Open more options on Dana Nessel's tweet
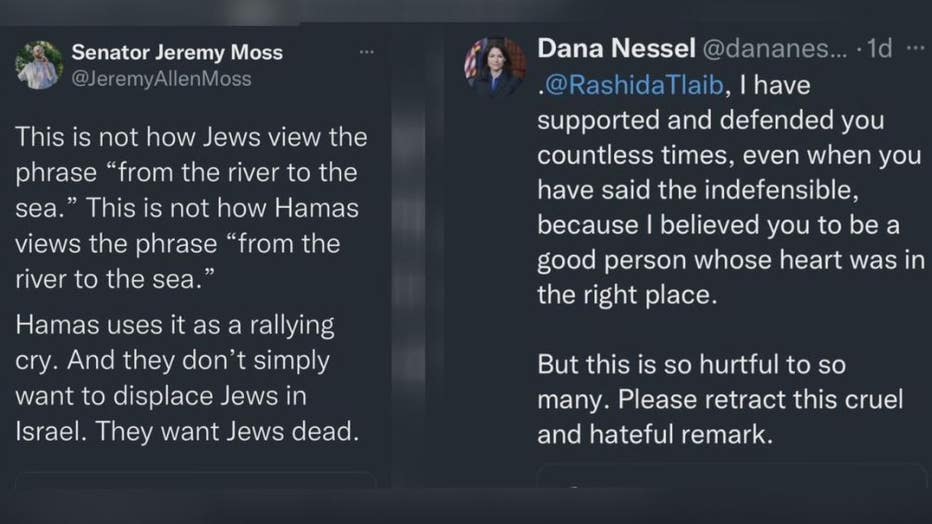The height and width of the screenshot is (524, 932). pos(914,48)
